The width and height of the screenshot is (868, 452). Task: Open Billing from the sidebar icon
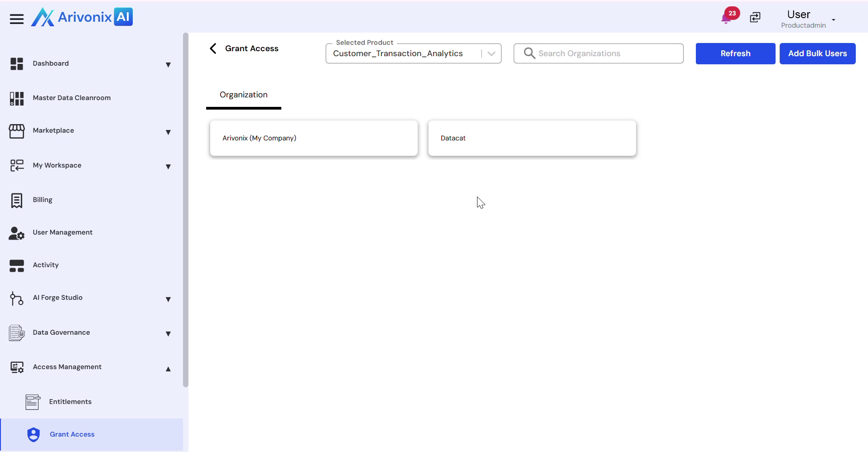(x=17, y=200)
